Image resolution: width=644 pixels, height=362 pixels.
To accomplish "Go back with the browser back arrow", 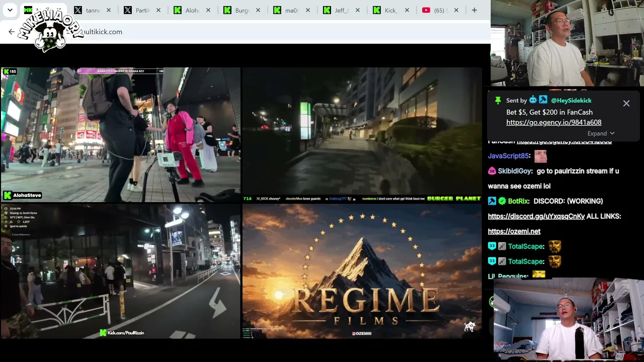I will pos(12,32).
